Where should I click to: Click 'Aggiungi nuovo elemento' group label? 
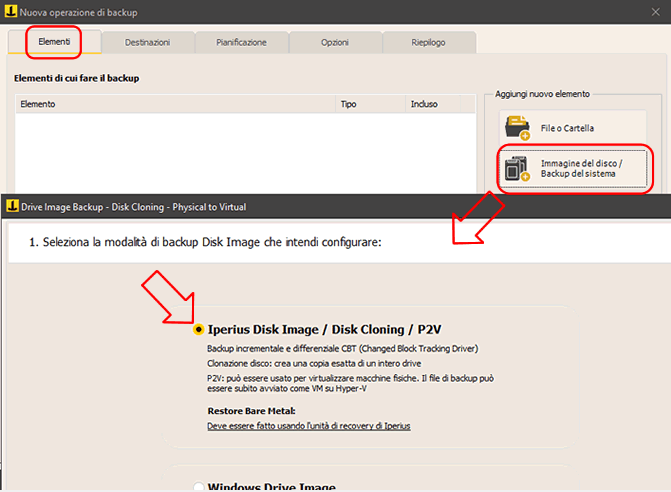click(x=542, y=94)
